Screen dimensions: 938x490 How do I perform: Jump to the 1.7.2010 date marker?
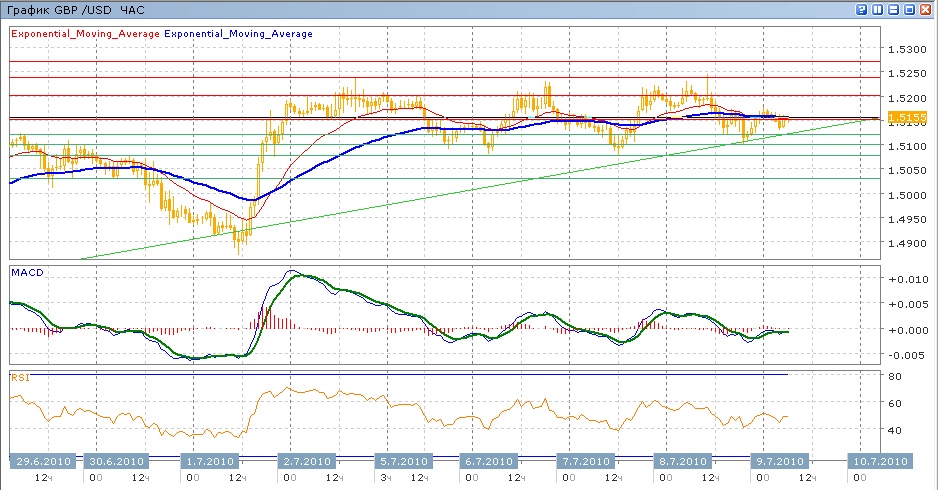(211, 462)
